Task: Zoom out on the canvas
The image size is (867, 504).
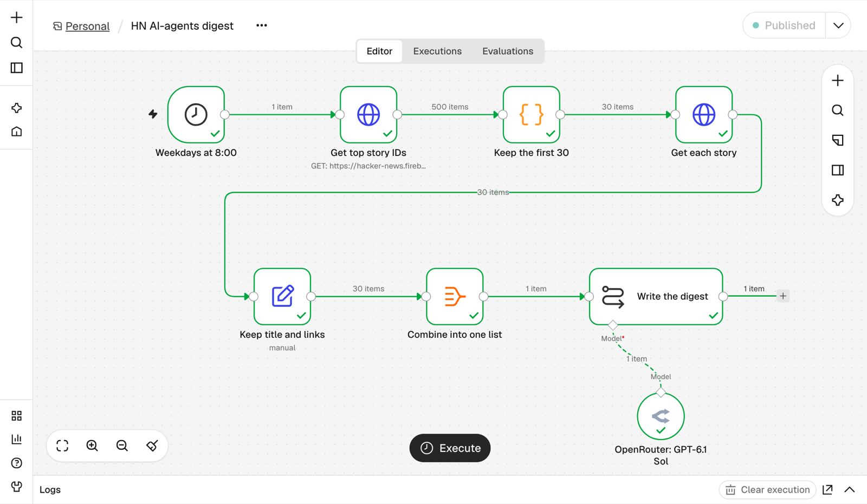Action: (x=122, y=446)
